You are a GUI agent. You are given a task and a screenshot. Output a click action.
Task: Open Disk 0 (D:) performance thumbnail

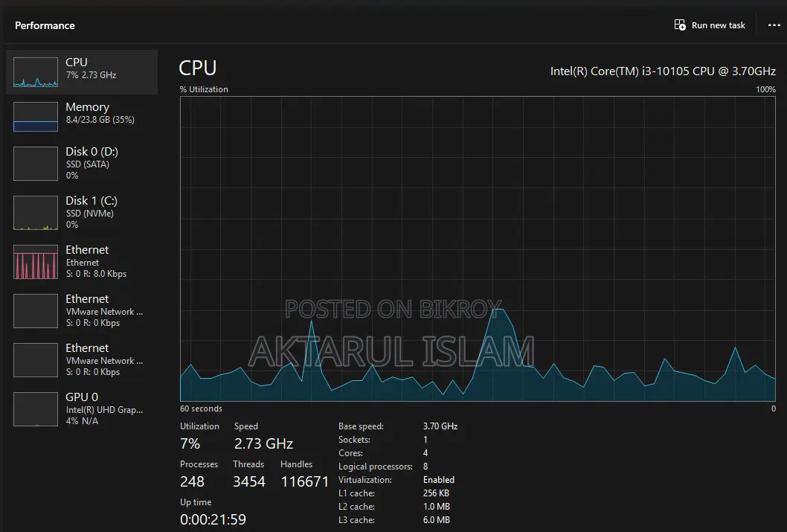click(36, 164)
